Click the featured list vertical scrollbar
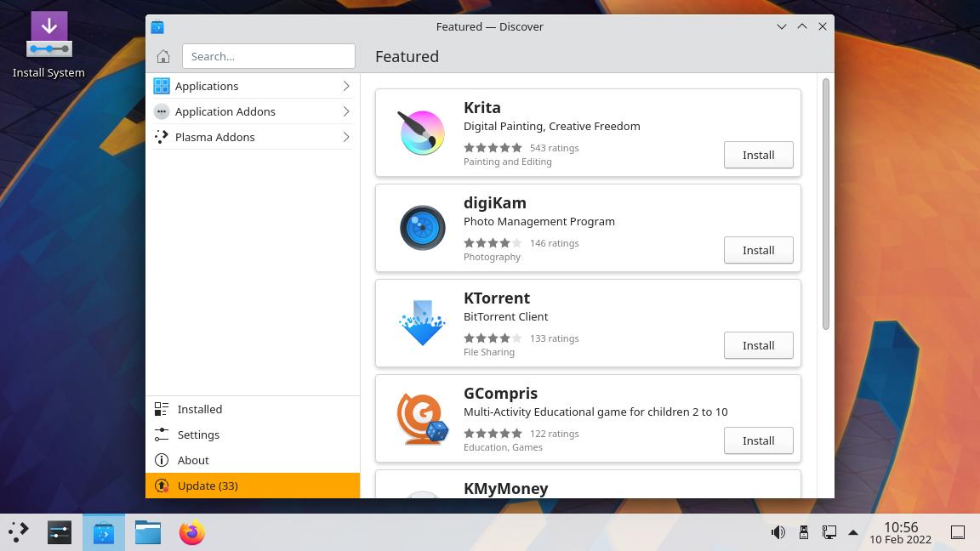 tap(826, 204)
